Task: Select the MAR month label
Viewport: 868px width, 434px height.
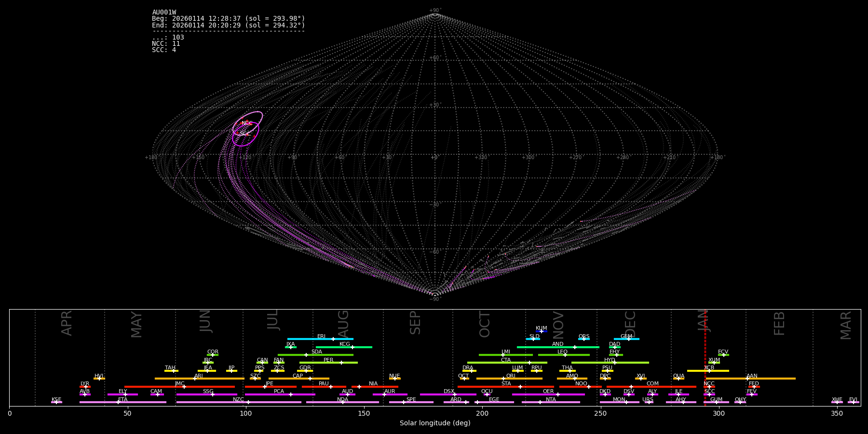Action: coord(846,325)
